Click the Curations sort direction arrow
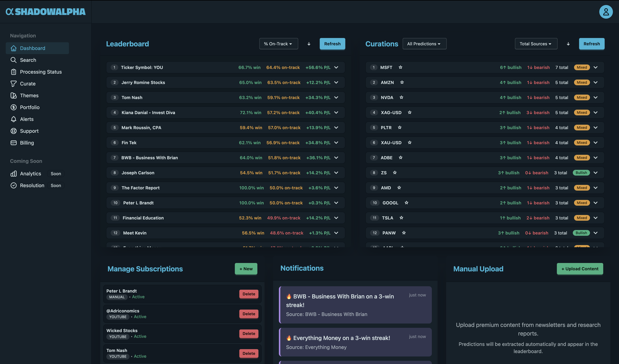The width and height of the screenshot is (619, 364). (x=568, y=44)
